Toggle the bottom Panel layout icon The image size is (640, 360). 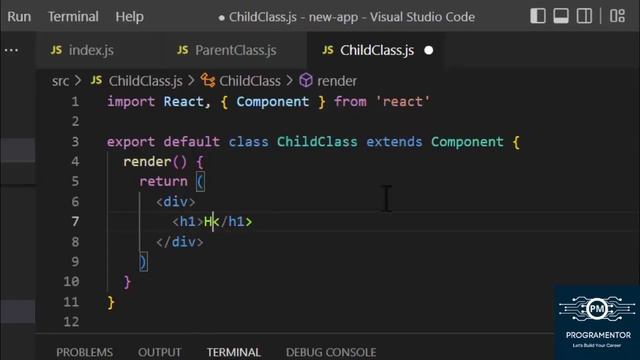pos(561,16)
